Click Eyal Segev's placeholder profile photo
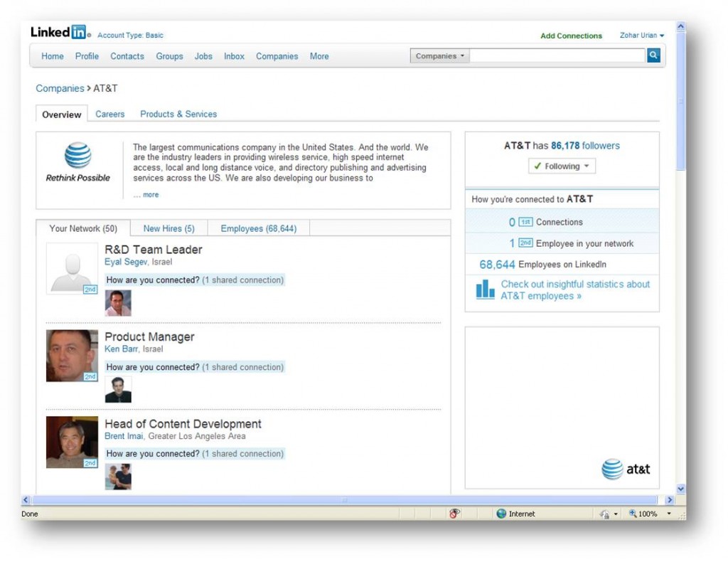 click(72, 269)
